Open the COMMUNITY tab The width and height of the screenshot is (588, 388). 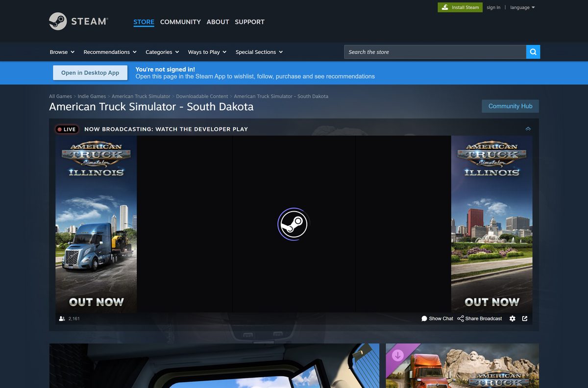[180, 22]
